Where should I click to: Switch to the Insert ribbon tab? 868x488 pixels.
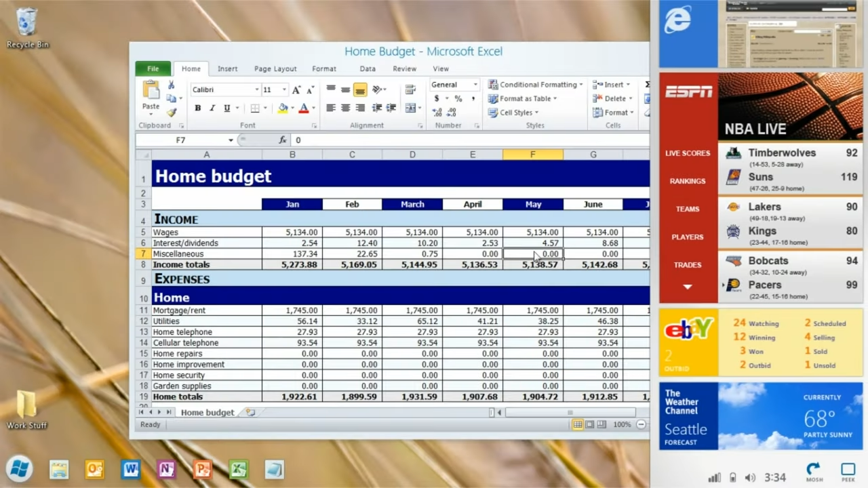(x=227, y=68)
